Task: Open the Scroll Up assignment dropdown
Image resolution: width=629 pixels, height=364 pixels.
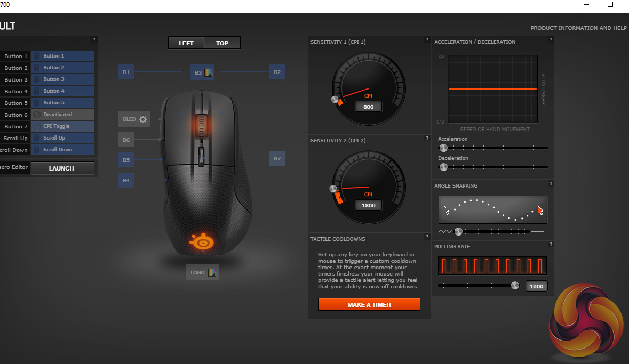Action: click(x=62, y=138)
